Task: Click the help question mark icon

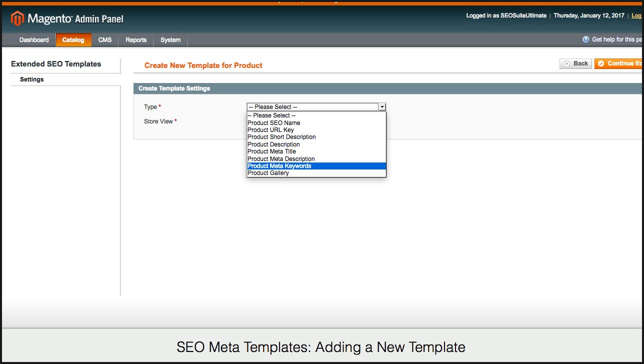Action: point(586,39)
